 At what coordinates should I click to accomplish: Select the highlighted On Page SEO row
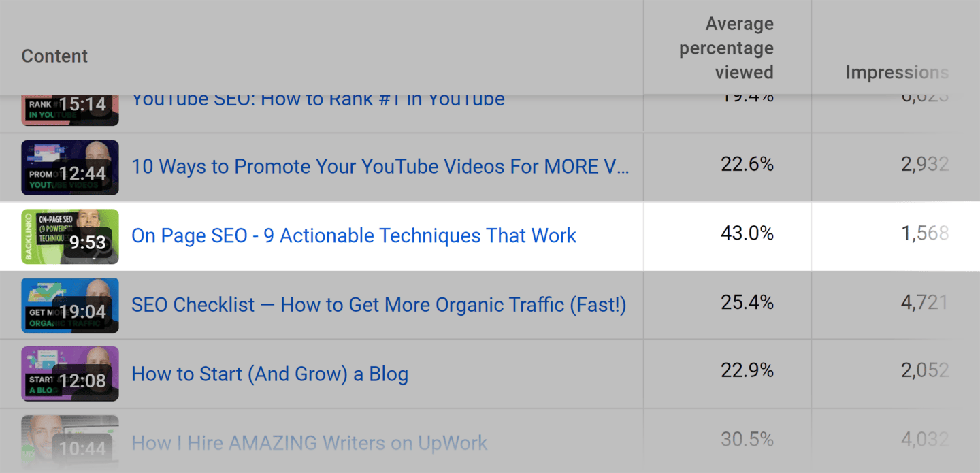click(408, 236)
